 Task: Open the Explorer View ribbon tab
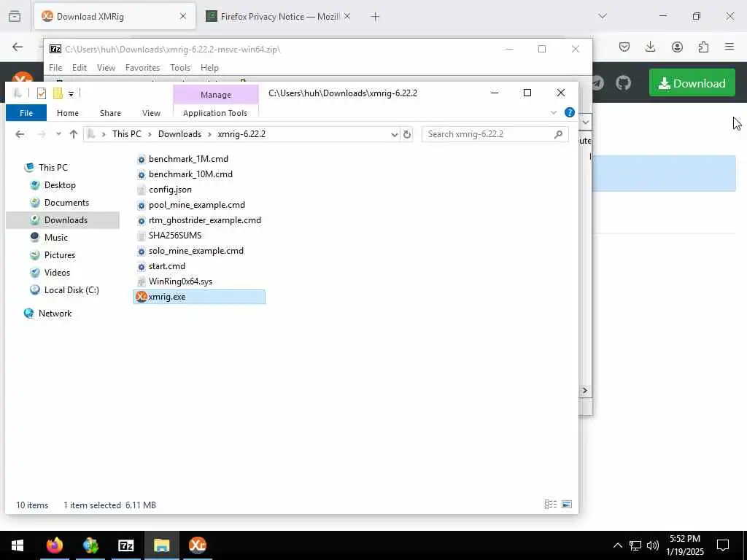(151, 113)
